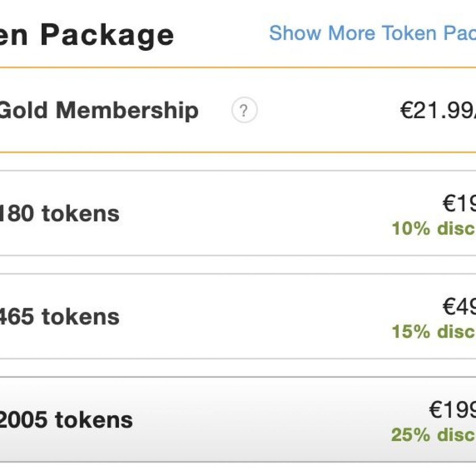Click blank middle area of the 465 tokens row

(x=254, y=317)
